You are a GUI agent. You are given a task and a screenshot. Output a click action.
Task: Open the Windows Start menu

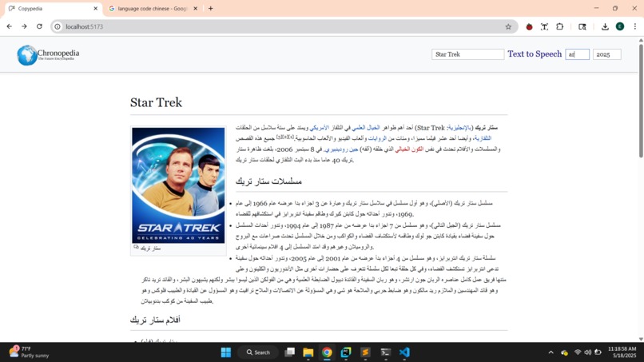tap(226, 352)
